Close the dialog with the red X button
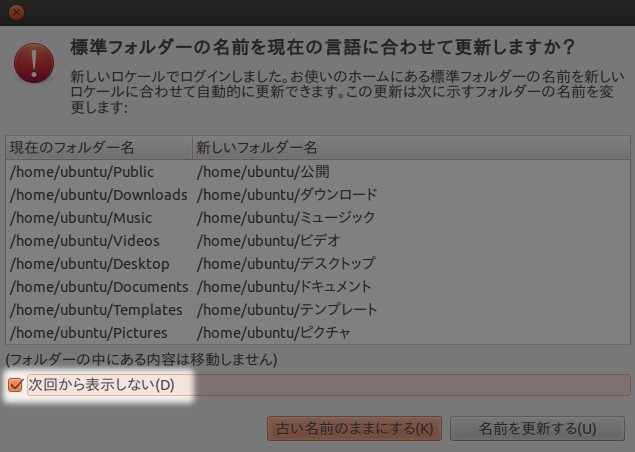This screenshot has height=452, width=635. [16, 13]
